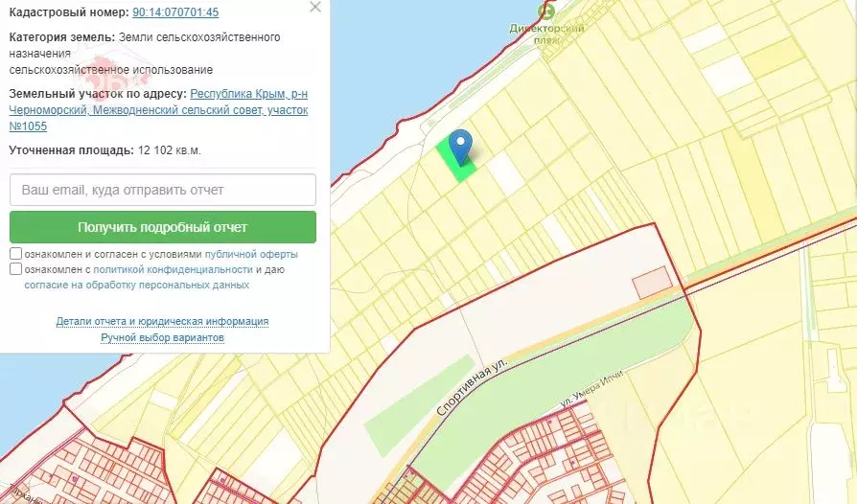
Task: Check the privacy policy agreement checkbox
Action: 16,269
